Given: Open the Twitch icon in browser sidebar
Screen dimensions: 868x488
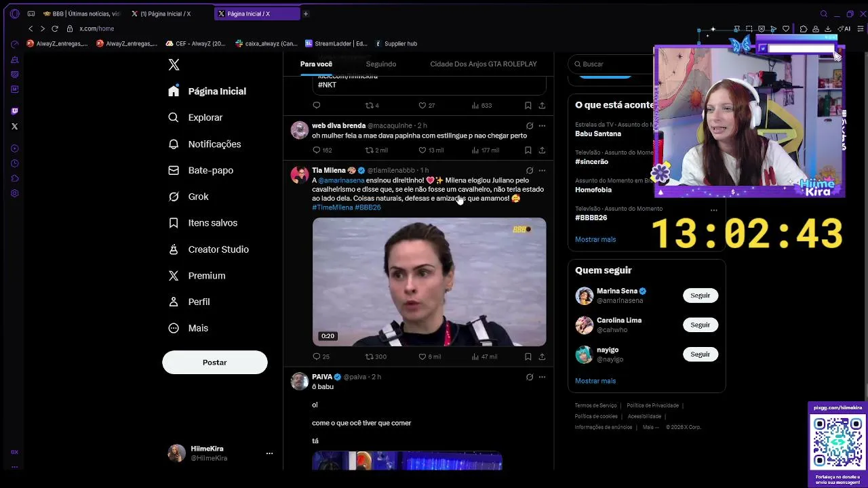Looking at the screenshot, I should point(14,110).
